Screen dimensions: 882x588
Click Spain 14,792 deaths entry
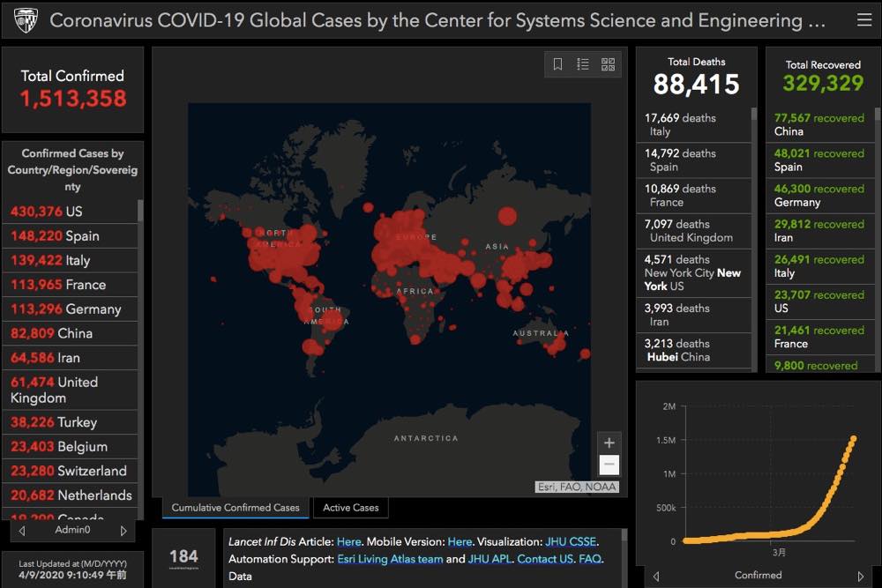click(x=693, y=160)
